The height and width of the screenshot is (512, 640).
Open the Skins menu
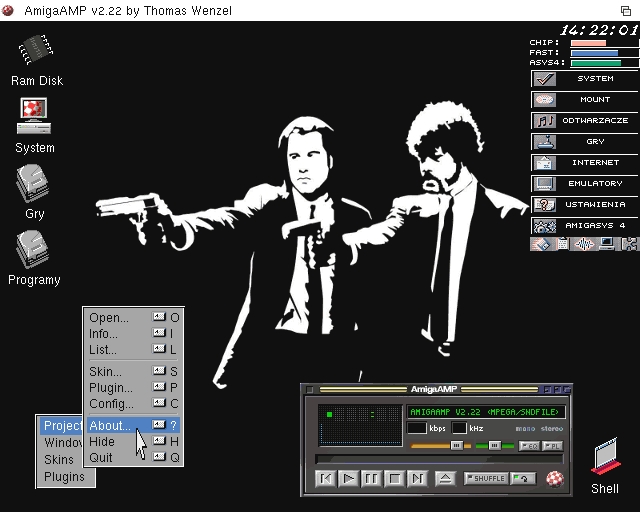(59, 460)
